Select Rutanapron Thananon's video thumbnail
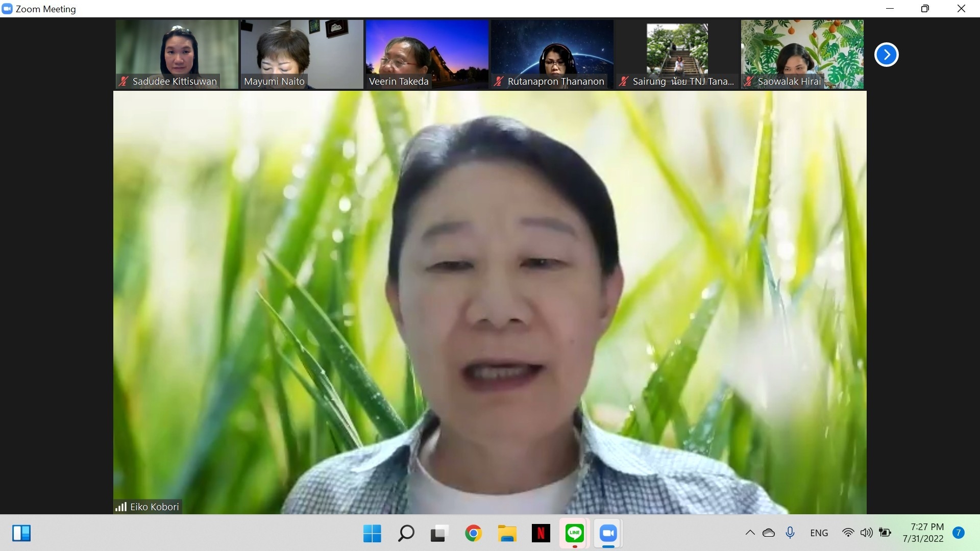 point(552,54)
